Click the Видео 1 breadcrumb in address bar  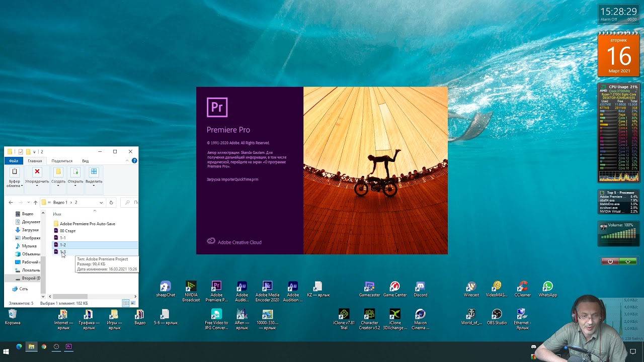[60, 203]
